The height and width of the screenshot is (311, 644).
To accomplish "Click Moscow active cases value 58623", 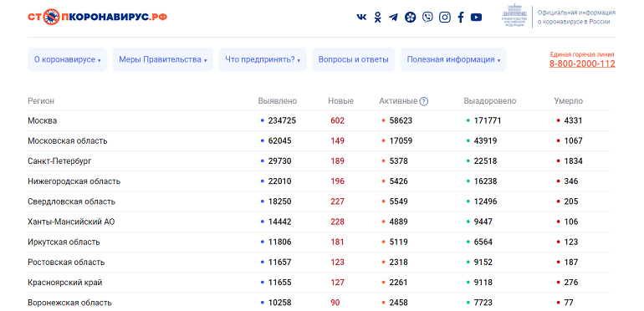I will (x=401, y=120).
